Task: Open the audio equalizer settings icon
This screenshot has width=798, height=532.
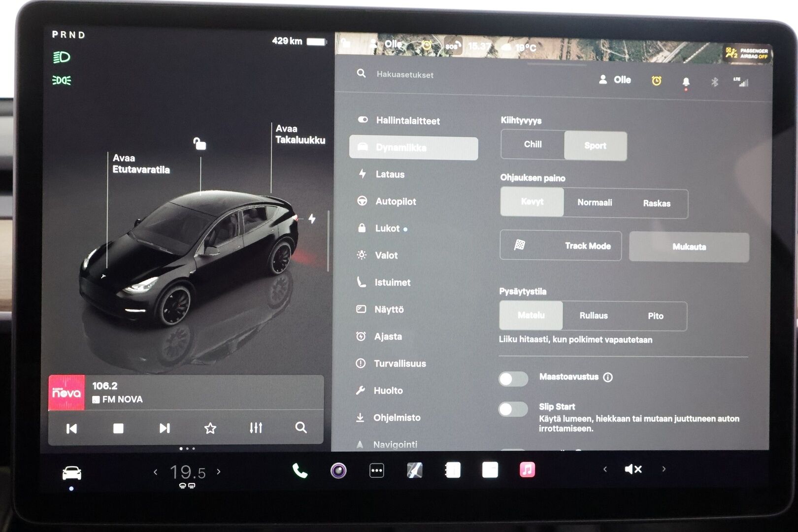Action: pyautogui.click(x=256, y=428)
